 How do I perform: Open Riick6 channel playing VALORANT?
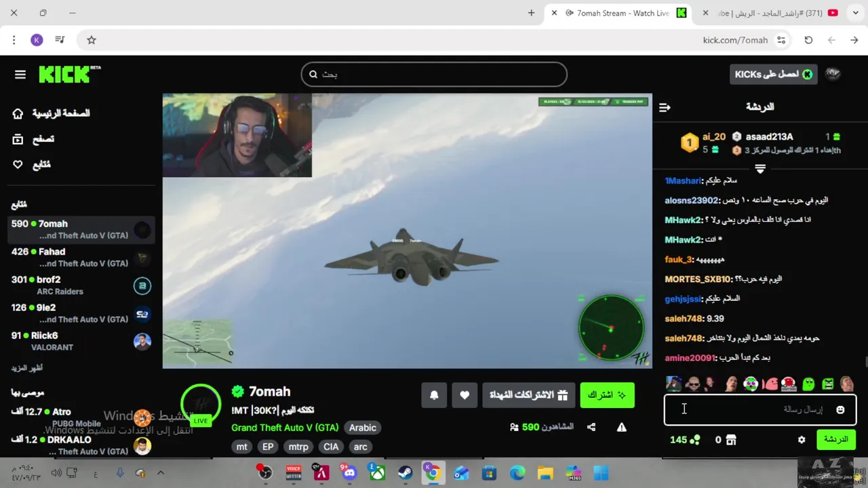point(81,341)
